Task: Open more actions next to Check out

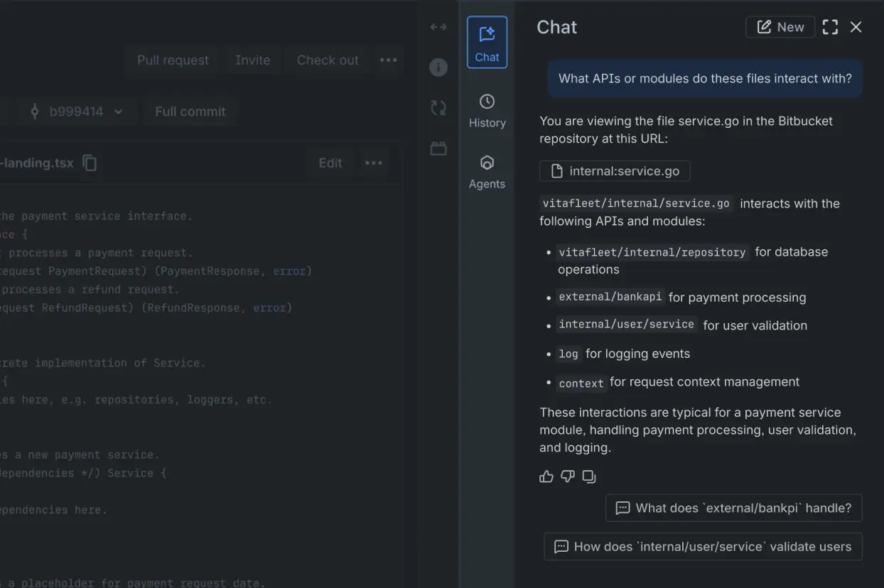Action: click(389, 60)
